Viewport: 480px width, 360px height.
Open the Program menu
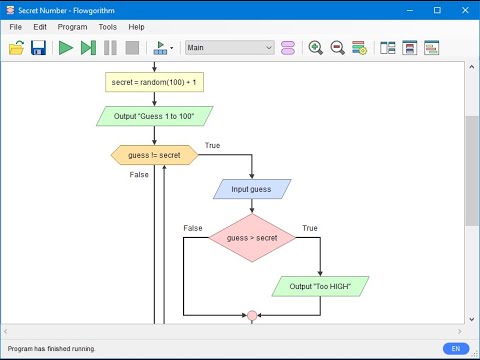pos(72,27)
